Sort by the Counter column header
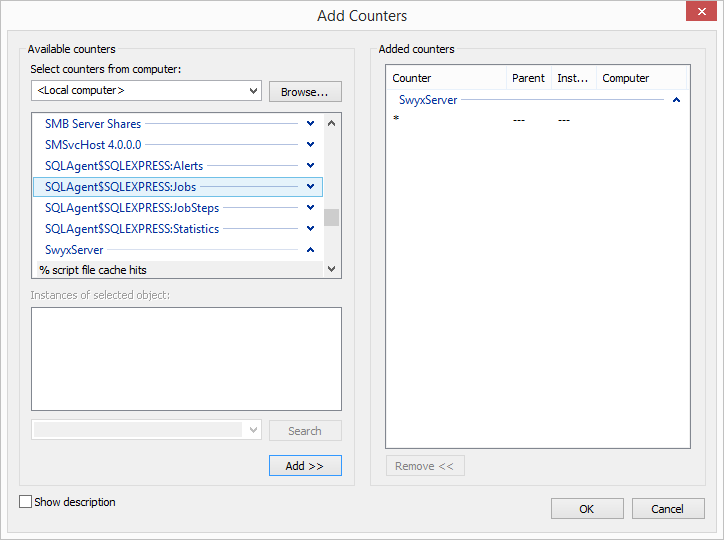Screen dimensions: 724x540 coord(445,78)
